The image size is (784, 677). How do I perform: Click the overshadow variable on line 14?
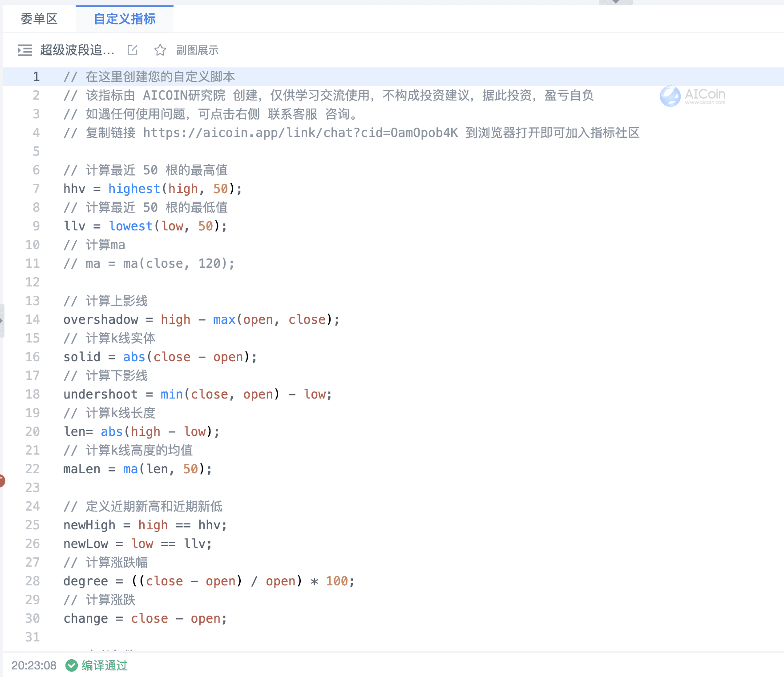101,319
